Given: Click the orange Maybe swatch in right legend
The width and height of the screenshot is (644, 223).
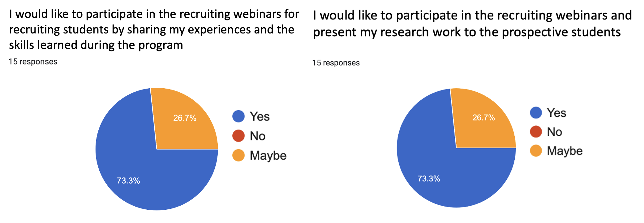Looking at the screenshot, I should point(536,151).
